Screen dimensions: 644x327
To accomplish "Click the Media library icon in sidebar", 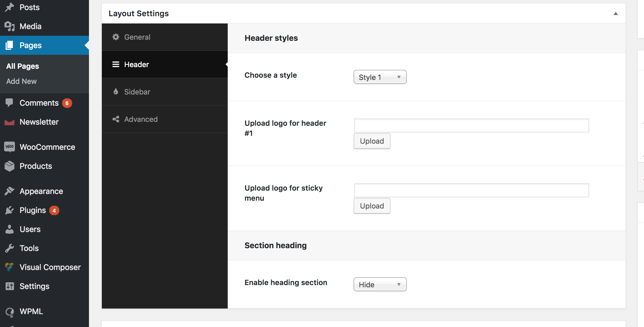I will click(9, 26).
